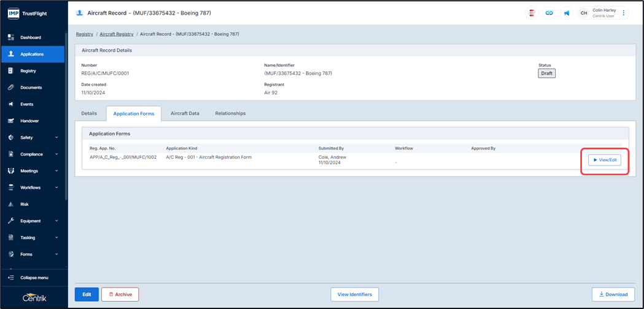This screenshot has width=644, height=309.
Task: Expand the Equipment menu chevron
Action: 56,221
